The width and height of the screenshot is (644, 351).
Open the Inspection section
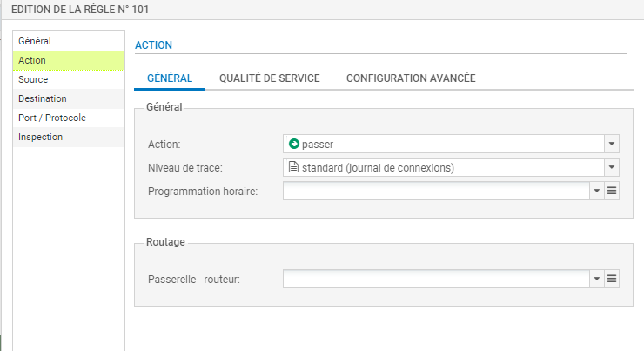[x=69, y=137]
